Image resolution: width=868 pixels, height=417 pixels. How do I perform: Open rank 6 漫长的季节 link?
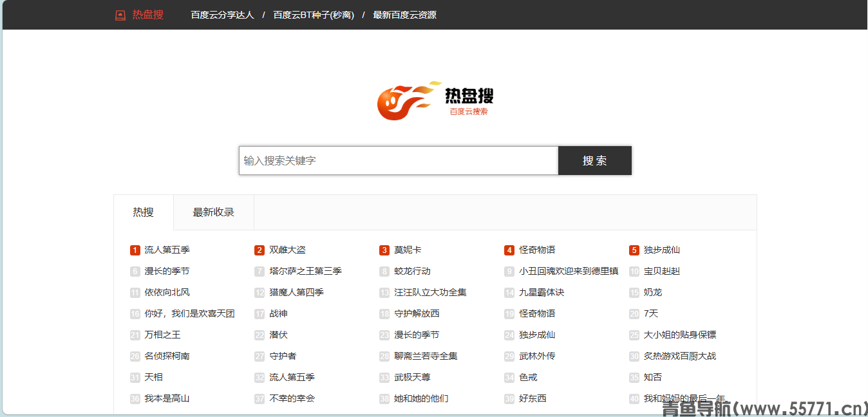click(x=167, y=271)
